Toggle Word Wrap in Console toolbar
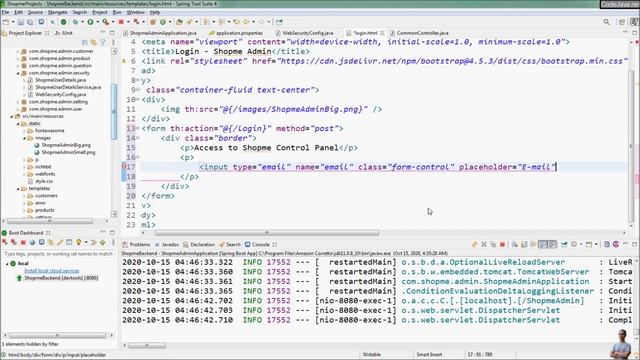 click(x=533, y=244)
